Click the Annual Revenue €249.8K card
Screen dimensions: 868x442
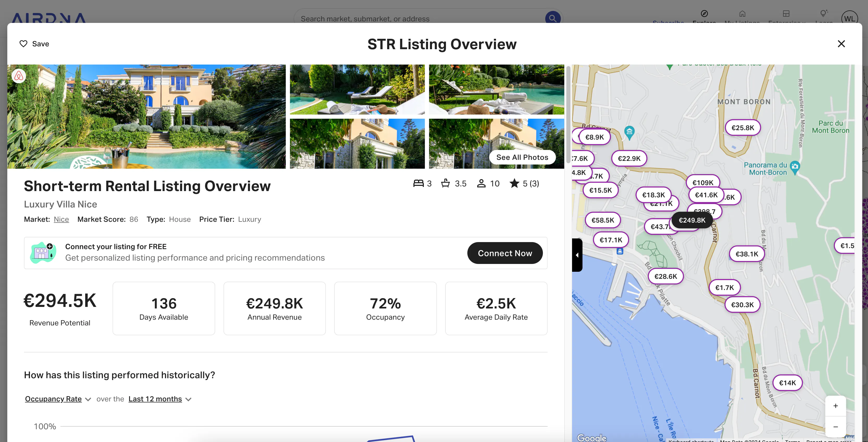274,308
